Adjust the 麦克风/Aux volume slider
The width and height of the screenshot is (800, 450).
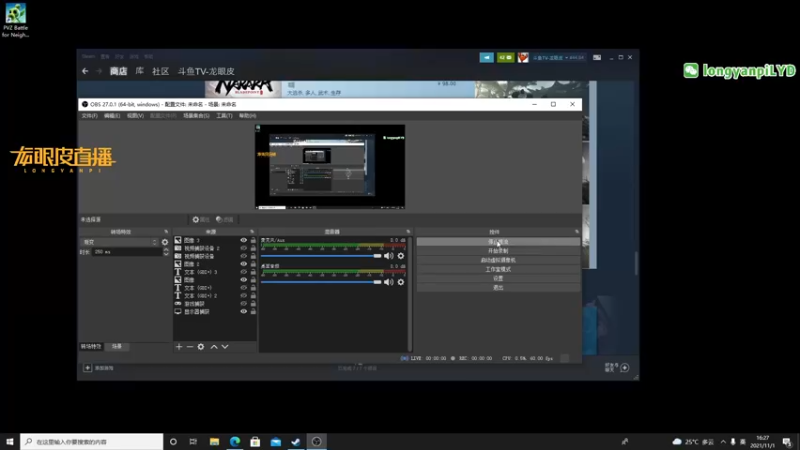pos(321,256)
